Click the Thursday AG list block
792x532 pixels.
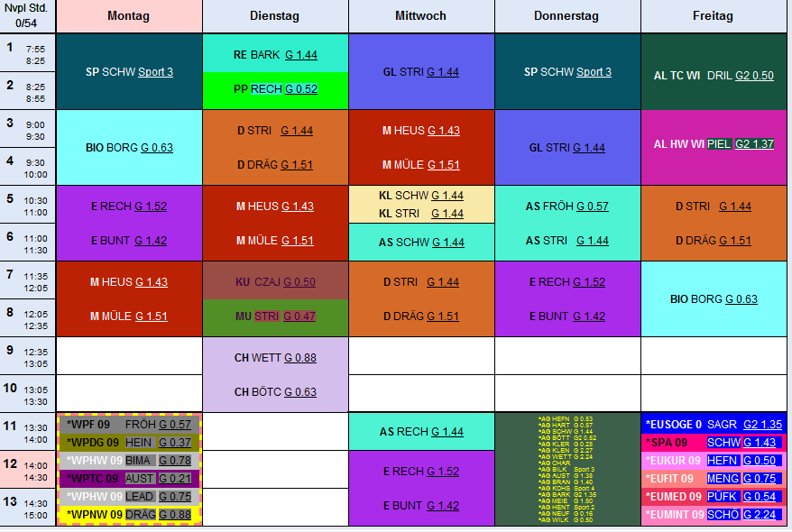pyautogui.click(x=567, y=469)
